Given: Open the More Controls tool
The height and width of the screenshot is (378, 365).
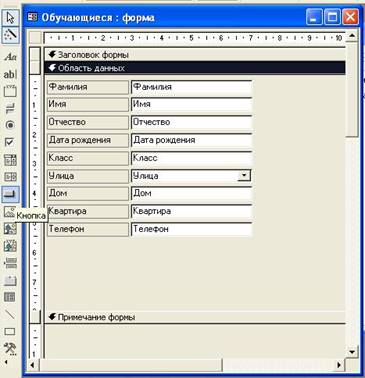Looking at the screenshot, I should click(x=10, y=349).
